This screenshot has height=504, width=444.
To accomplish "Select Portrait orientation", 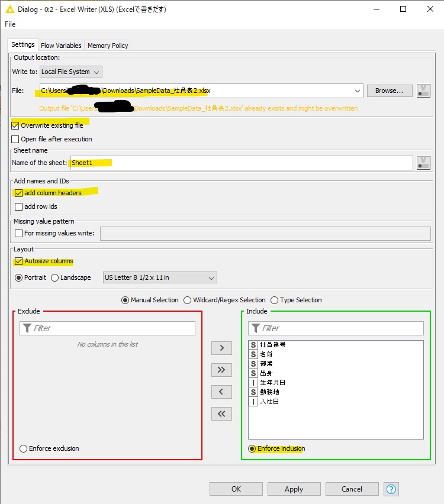I will tap(19, 277).
